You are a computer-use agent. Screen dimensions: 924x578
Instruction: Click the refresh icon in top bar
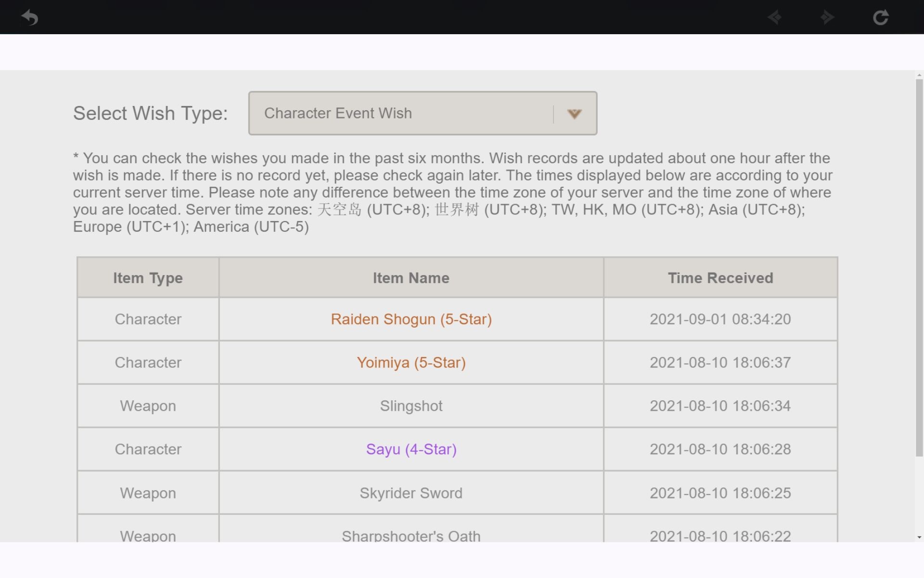880,17
